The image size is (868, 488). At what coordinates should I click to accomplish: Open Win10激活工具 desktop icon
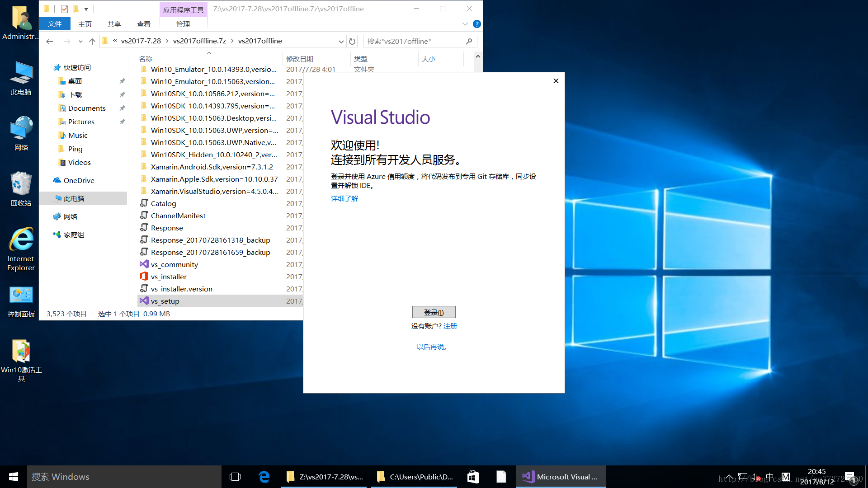[x=21, y=361]
